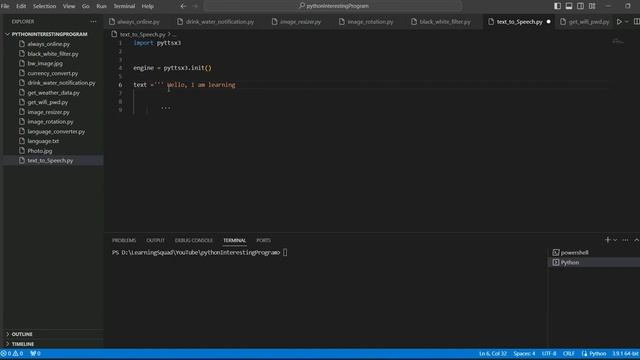Viewport: 640px width, 360px height.
Task: Open get_weather_data.py in the explorer
Action: click(53, 93)
